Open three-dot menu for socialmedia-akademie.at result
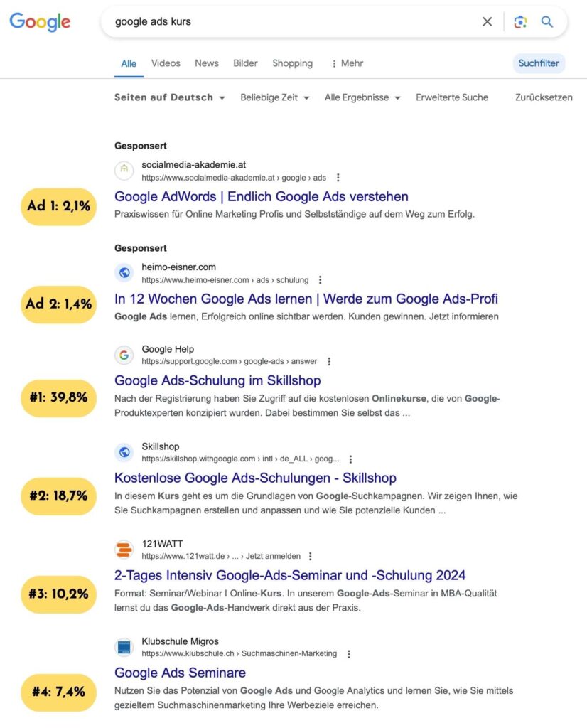 click(x=338, y=178)
